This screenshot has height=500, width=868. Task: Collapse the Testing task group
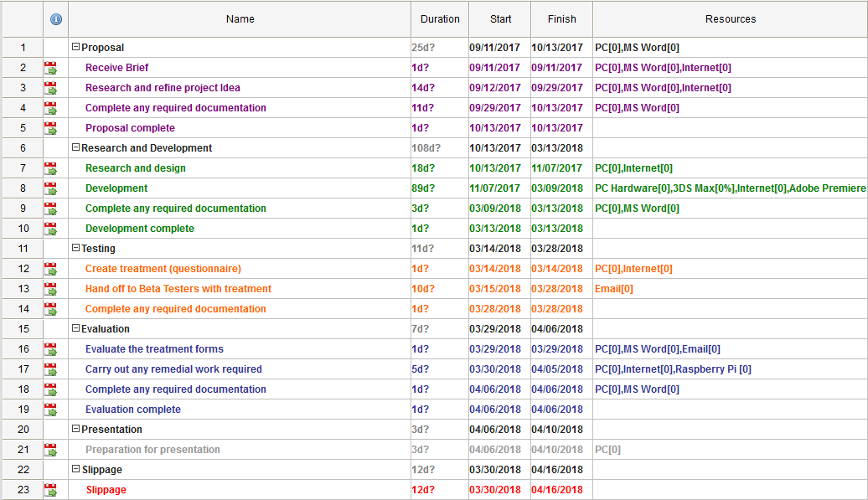(x=76, y=248)
